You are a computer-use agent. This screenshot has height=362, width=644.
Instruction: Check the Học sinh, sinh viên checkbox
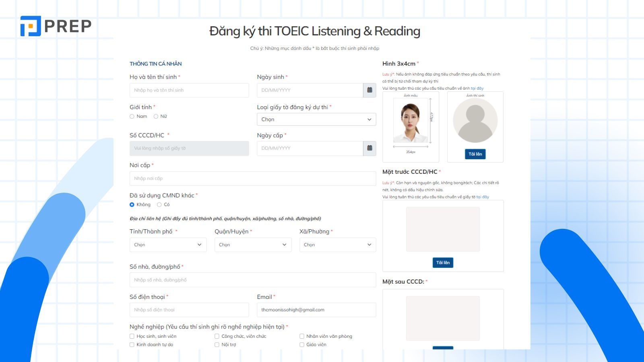point(132,336)
